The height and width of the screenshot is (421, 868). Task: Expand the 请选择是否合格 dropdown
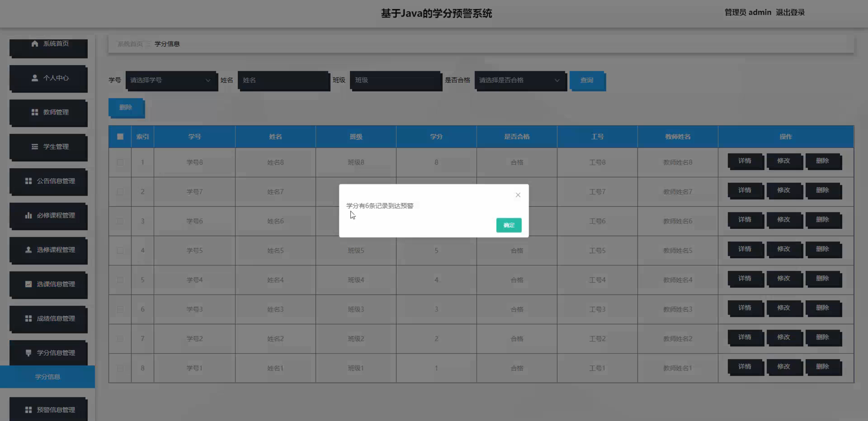(x=519, y=80)
